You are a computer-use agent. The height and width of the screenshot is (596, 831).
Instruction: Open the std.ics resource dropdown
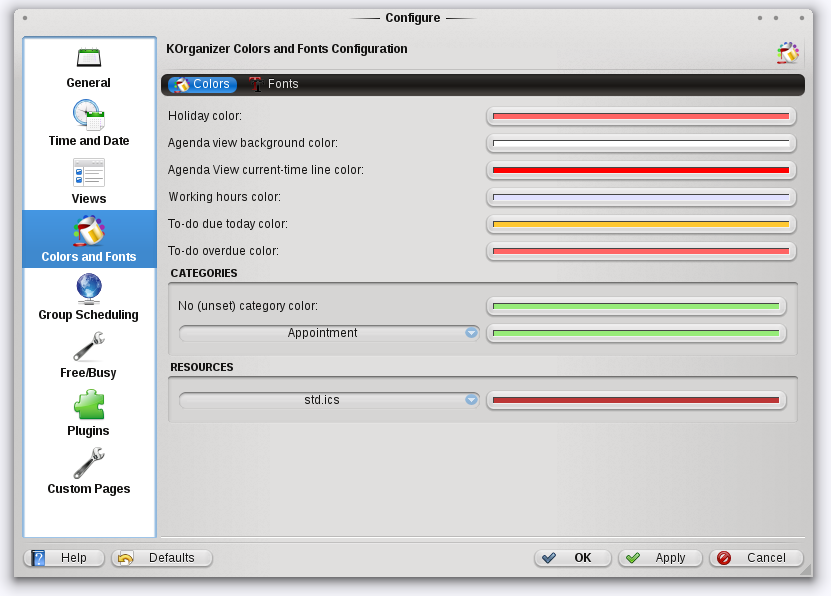tap(329, 400)
